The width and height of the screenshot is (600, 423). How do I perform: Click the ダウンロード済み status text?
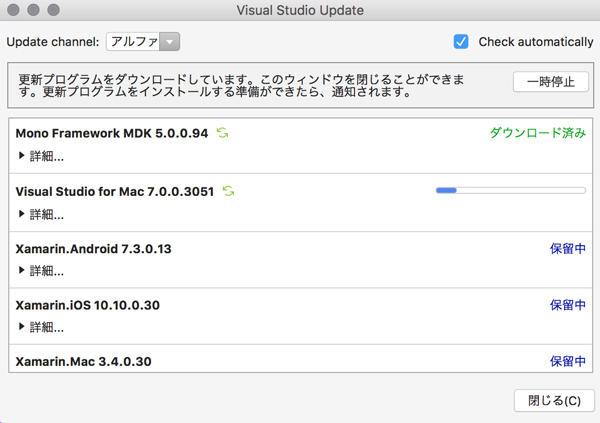[x=538, y=133]
